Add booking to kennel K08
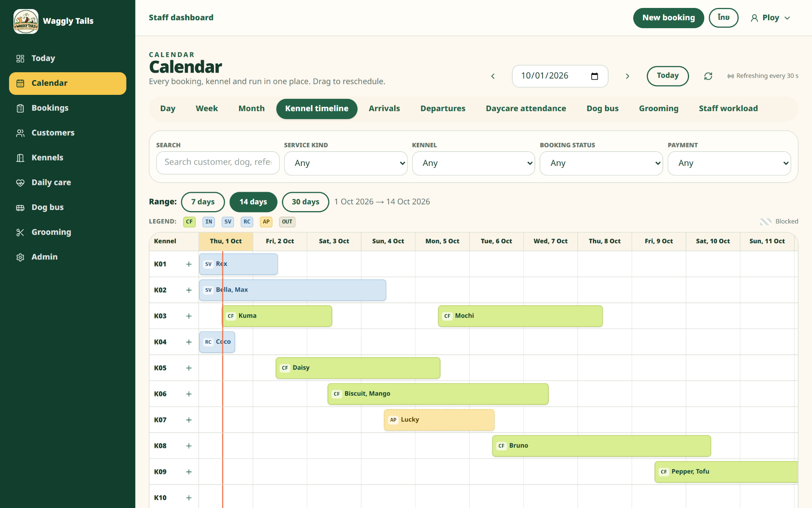Viewport: 812px width, 508px height. [x=189, y=446]
